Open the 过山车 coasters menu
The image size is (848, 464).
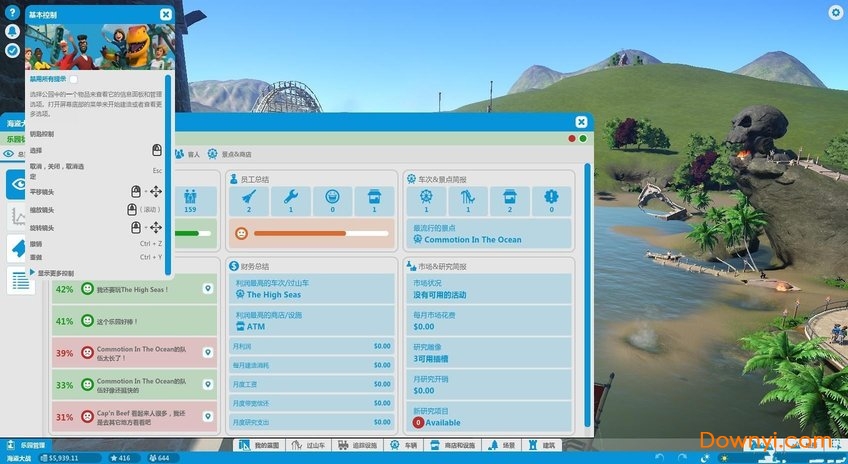[x=308, y=445]
